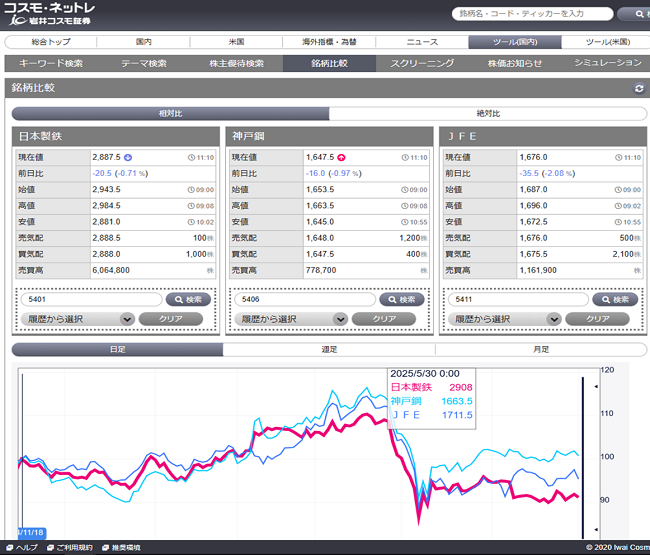650x555 pixels.
Task: Click 始値 value 1,687.0 in JFE
Action: pyautogui.click(x=534, y=189)
